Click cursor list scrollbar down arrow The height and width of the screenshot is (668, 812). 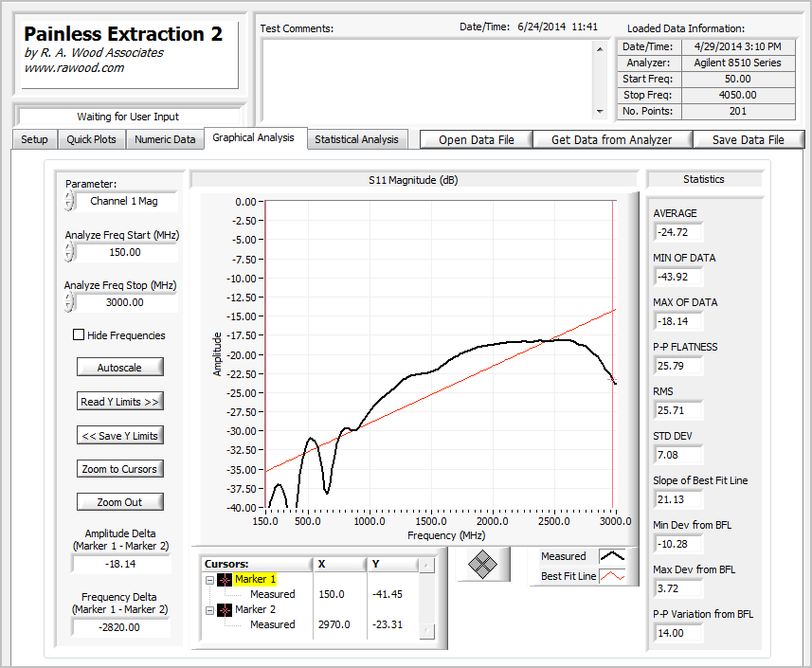(426, 631)
